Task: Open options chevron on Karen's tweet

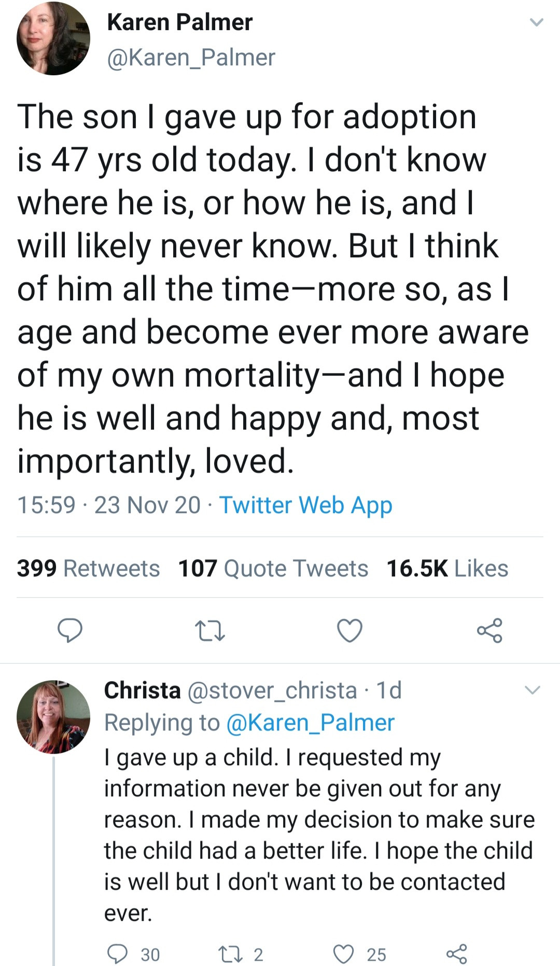Action: pyautogui.click(x=536, y=22)
